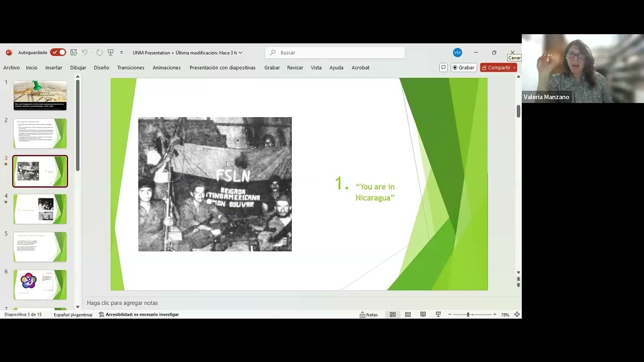Switch to the Revisar tab

pos(295,67)
